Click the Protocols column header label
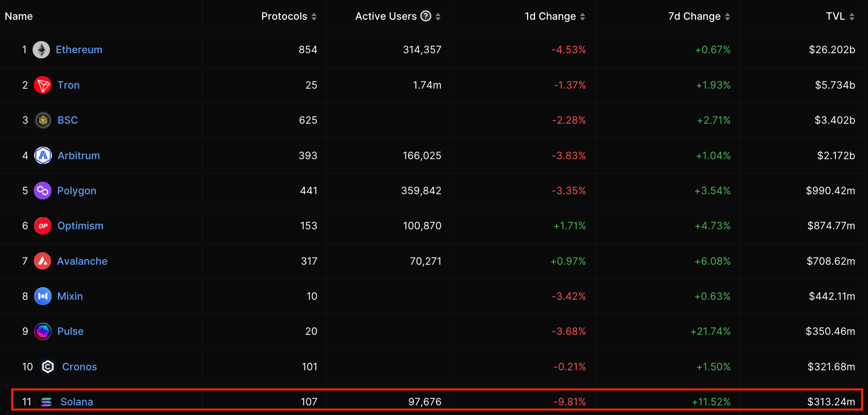 point(284,16)
